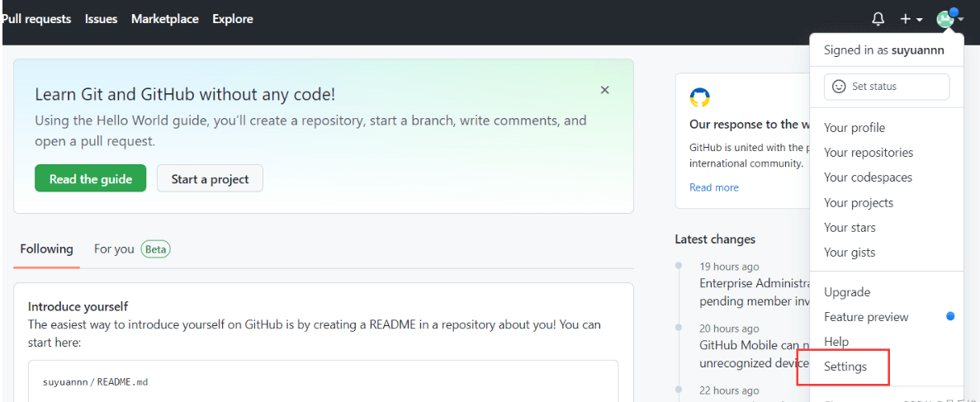Open the plus create-new dropdown
The image size is (980, 402).
[x=911, y=19]
